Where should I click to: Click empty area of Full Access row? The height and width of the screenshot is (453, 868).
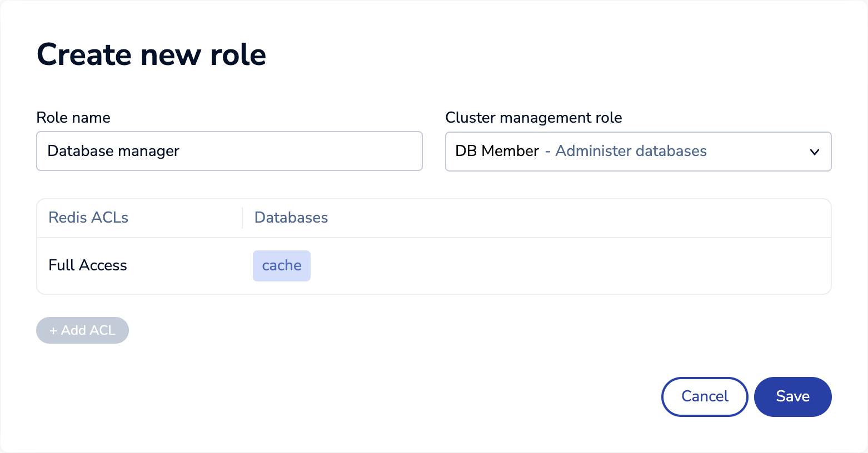click(x=556, y=266)
